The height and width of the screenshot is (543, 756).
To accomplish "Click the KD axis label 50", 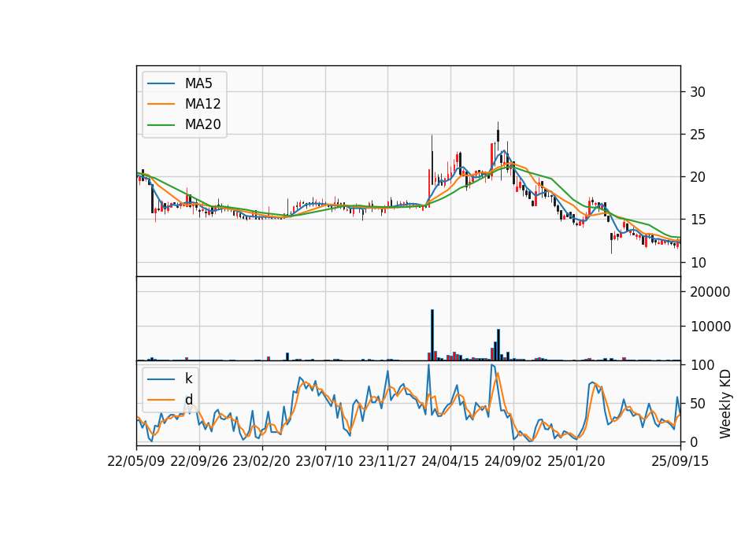I will click(x=698, y=404).
